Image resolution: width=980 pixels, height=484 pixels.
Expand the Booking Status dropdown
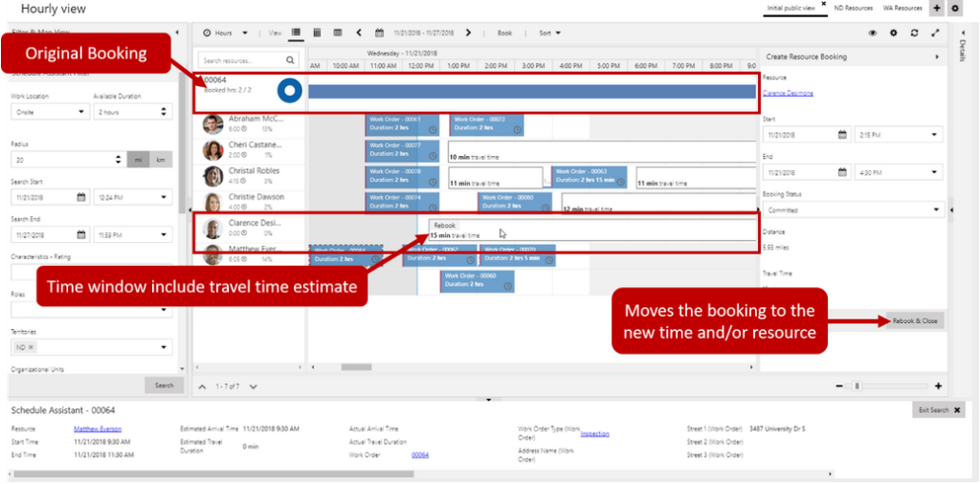(852, 209)
